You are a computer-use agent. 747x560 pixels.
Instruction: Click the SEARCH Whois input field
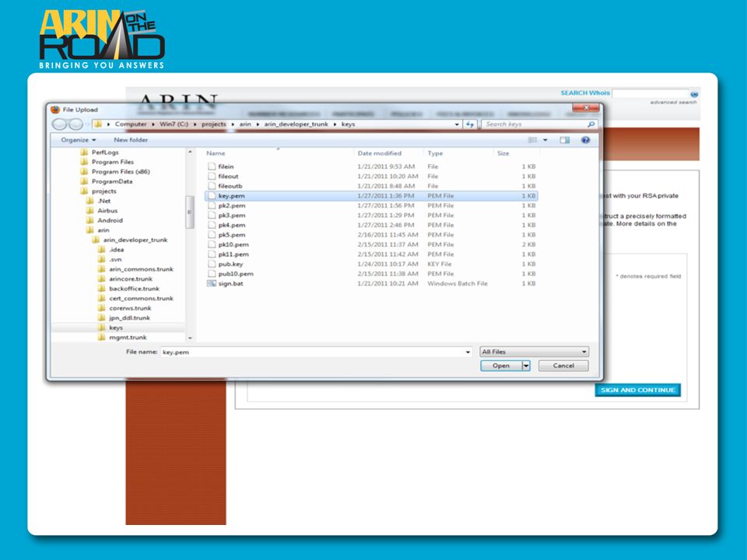coord(651,93)
